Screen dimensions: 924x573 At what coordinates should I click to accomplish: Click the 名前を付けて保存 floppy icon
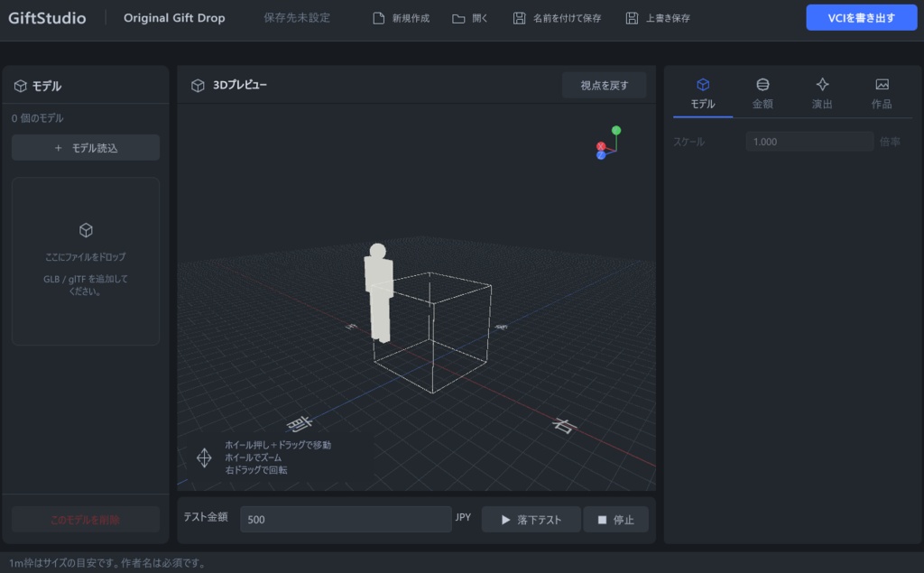pos(519,18)
